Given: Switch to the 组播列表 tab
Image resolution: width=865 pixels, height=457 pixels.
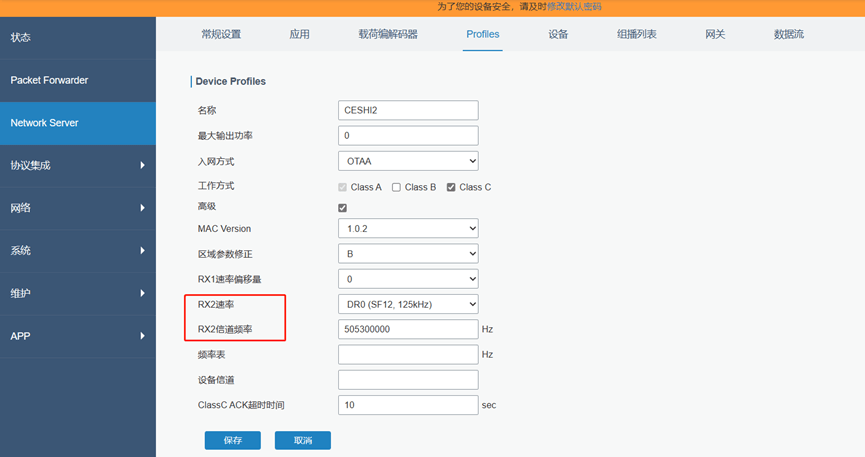Looking at the screenshot, I should point(637,34).
